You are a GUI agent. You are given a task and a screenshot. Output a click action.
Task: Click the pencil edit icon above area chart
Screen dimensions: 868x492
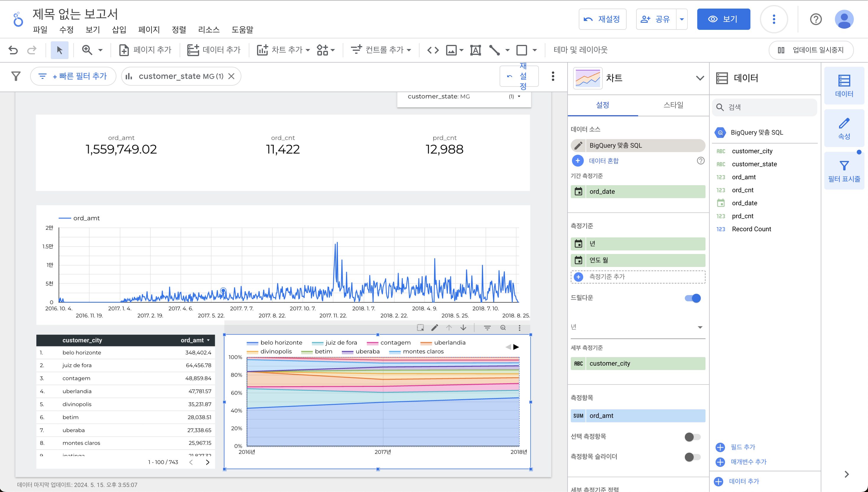click(x=435, y=328)
